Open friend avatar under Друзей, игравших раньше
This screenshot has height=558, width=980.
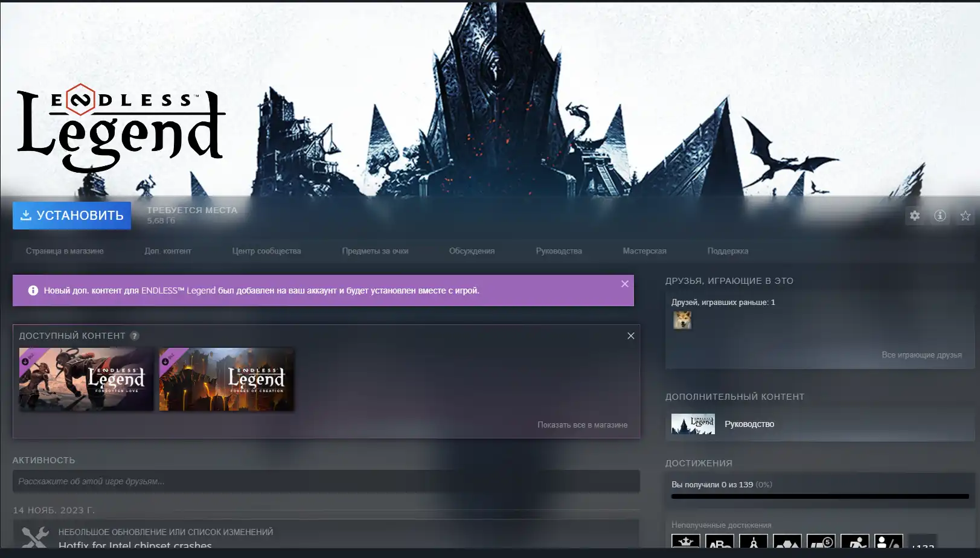[x=682, y=320]
